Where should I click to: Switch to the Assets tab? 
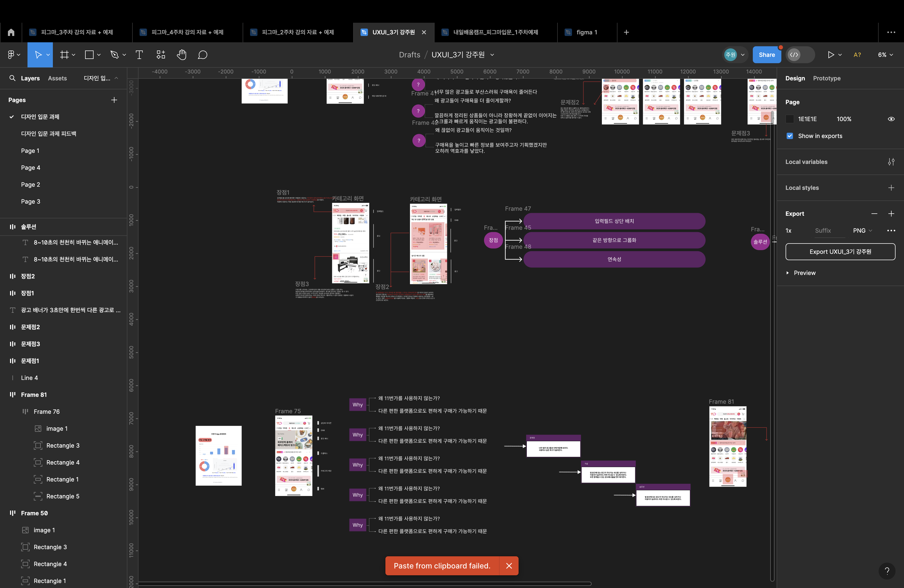[57, 78]
